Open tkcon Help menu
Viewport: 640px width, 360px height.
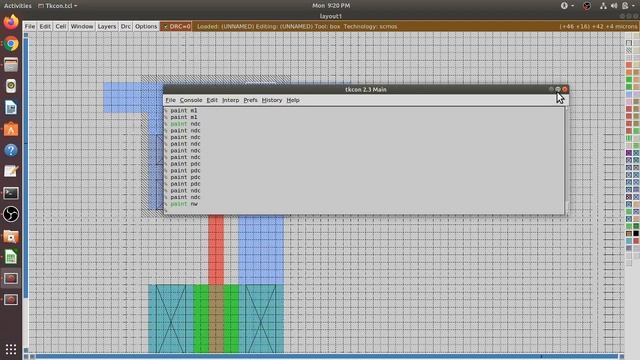click(293, 100)
